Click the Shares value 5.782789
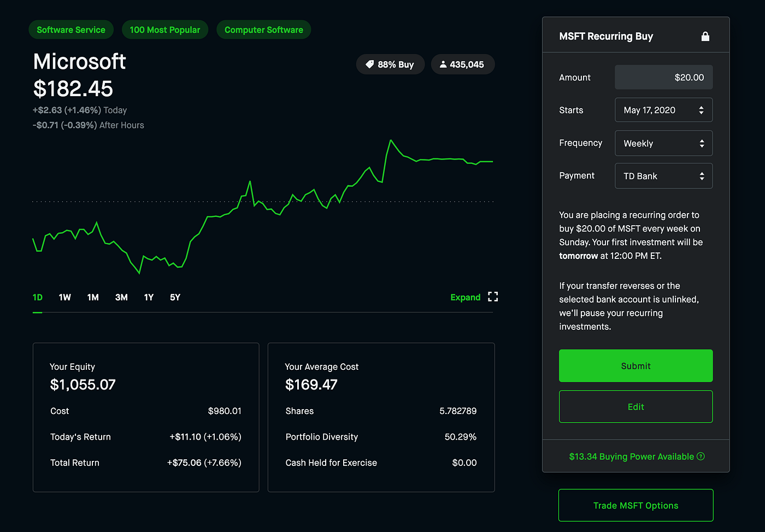This screenshot has width=765, height=532. (458, 411)
